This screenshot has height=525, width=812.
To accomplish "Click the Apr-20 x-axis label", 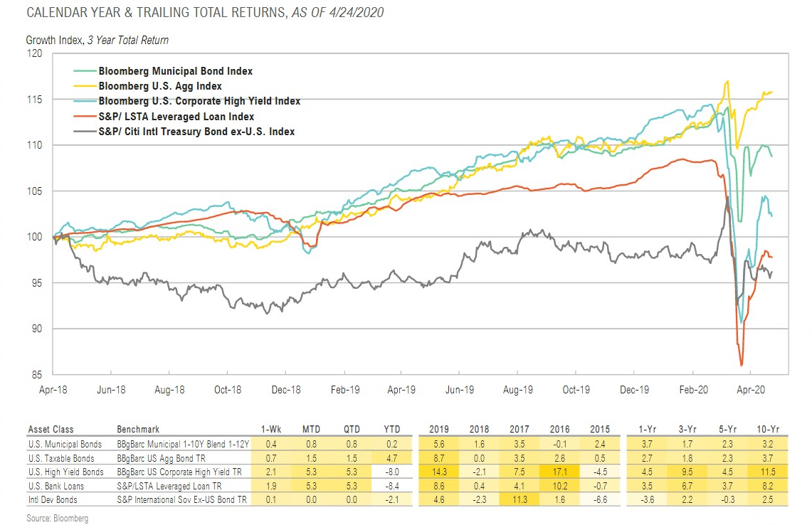I will coord(751,390).
